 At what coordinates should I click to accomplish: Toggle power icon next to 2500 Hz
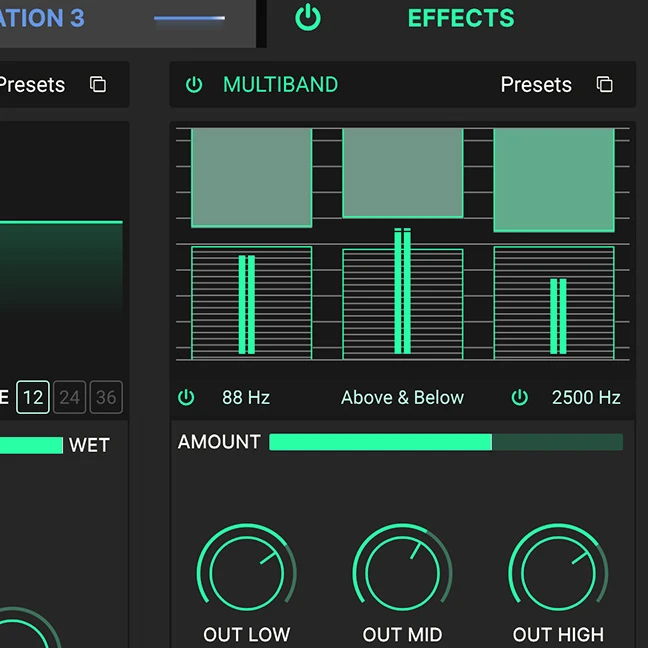point(519,397)
